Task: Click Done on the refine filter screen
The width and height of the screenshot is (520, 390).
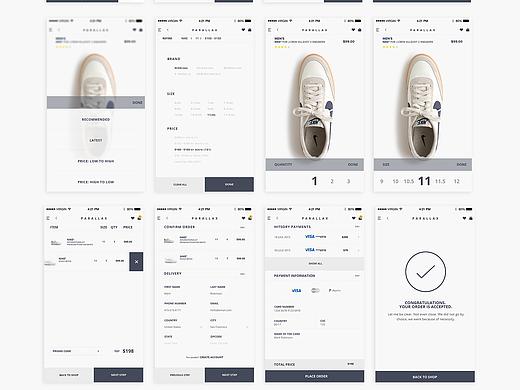Action: 229,184
